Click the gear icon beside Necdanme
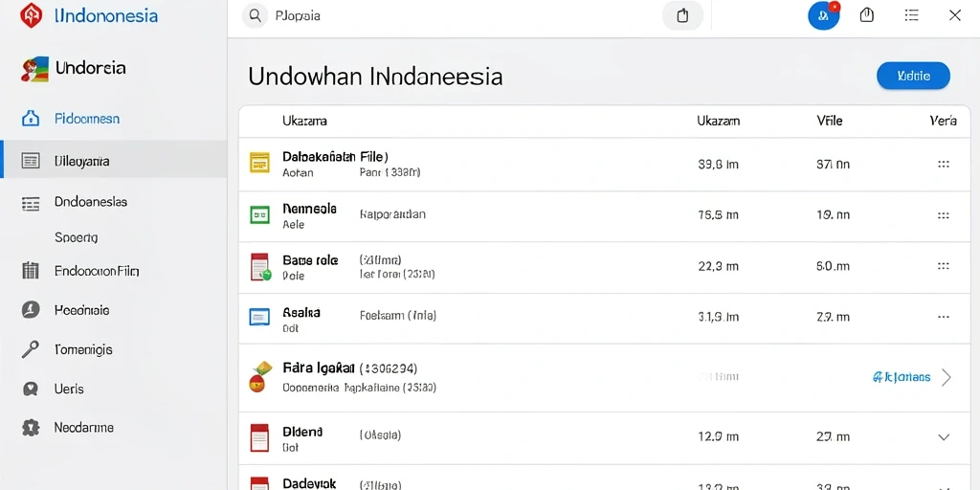Screen dimensions: 980x490 (x=31, y=428)
